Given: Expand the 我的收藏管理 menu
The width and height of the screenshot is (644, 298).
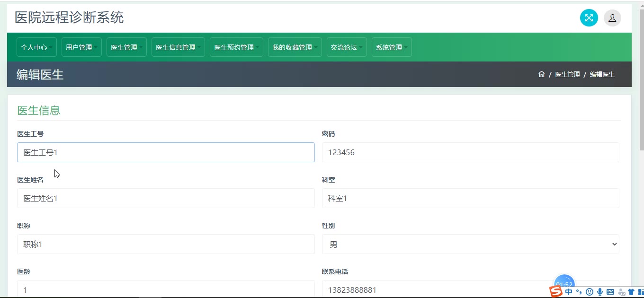Looking at the screenshot, I should (295, 47).
